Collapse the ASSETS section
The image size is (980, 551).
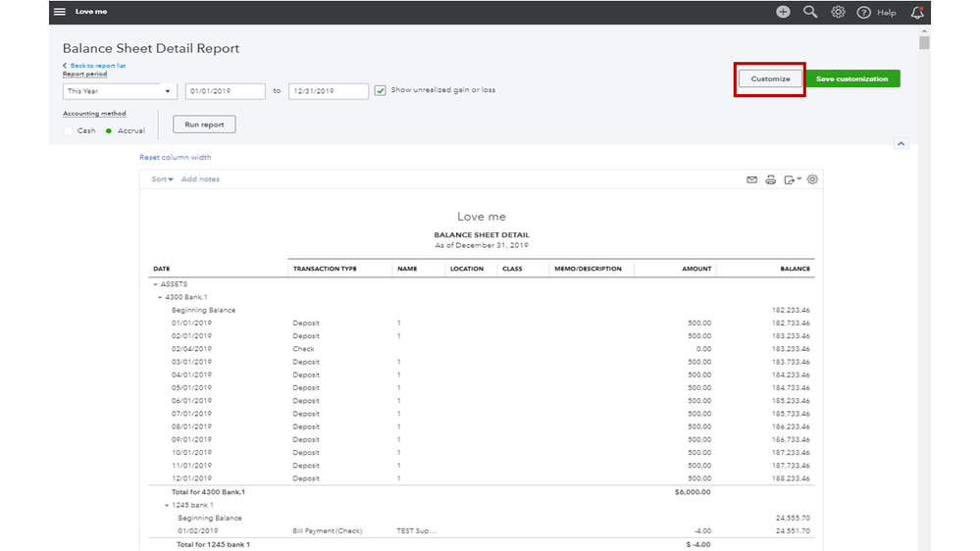pyautogui.click(x=155, y=284)
